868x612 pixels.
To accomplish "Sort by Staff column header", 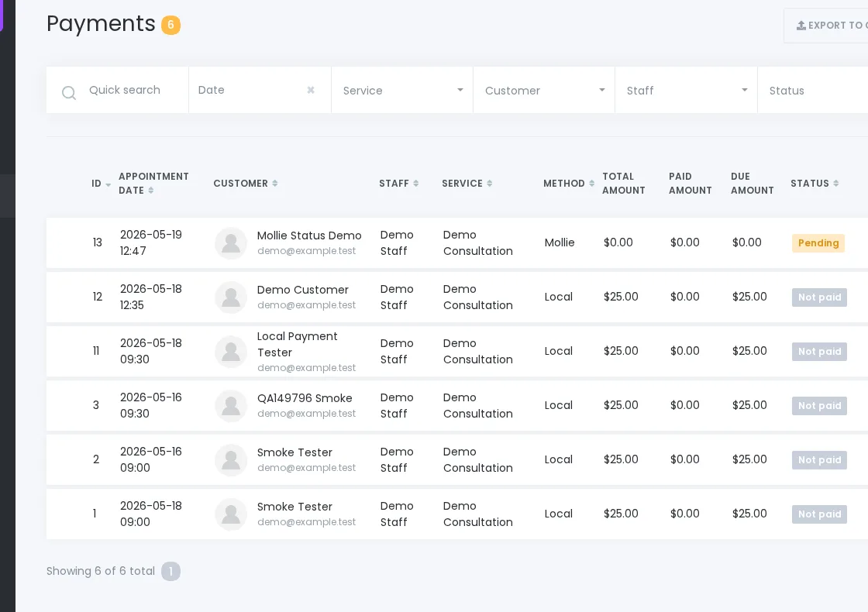I will (398, 183).
